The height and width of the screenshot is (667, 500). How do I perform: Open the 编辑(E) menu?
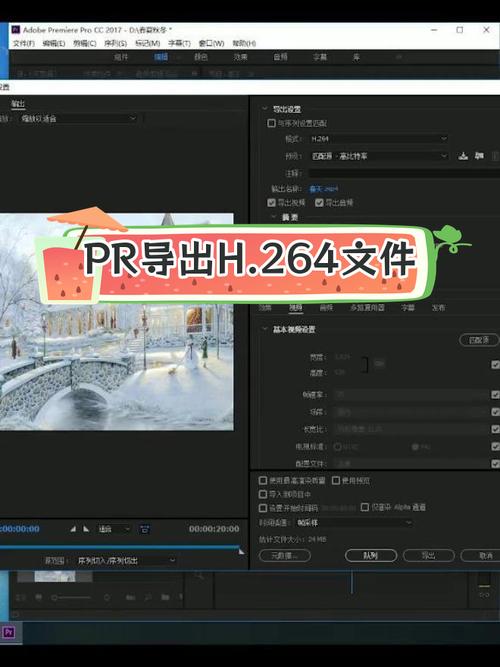pos(54,43)
